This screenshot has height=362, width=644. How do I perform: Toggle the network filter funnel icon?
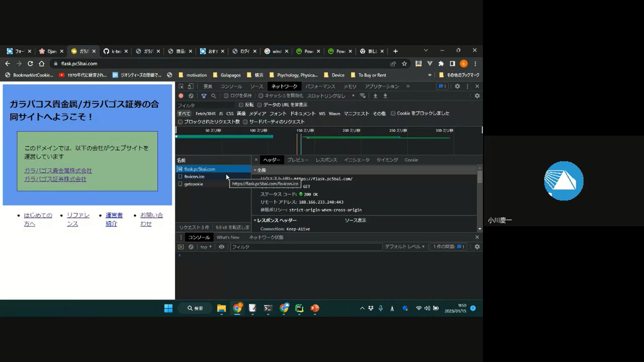tap(204, 96)
